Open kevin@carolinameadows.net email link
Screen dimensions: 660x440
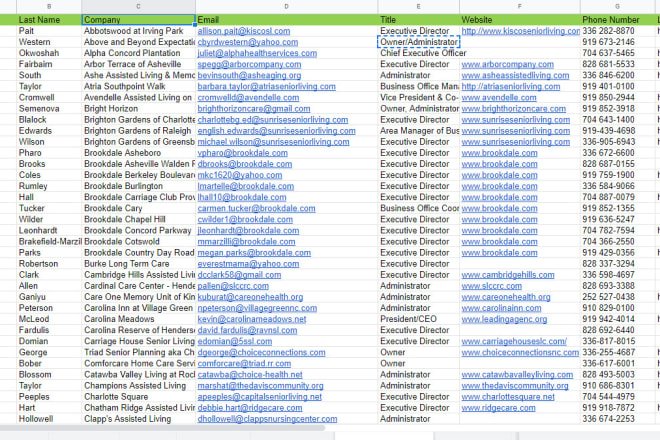tap(252, 319)
